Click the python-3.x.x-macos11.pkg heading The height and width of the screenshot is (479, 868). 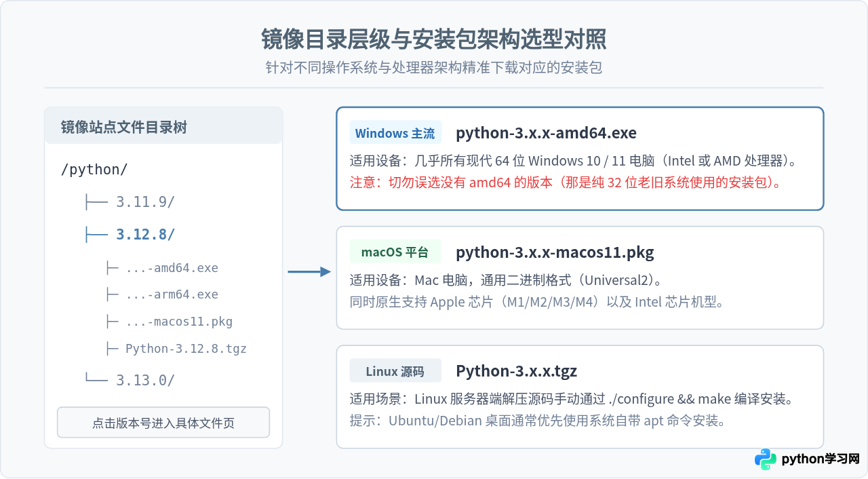555,252
